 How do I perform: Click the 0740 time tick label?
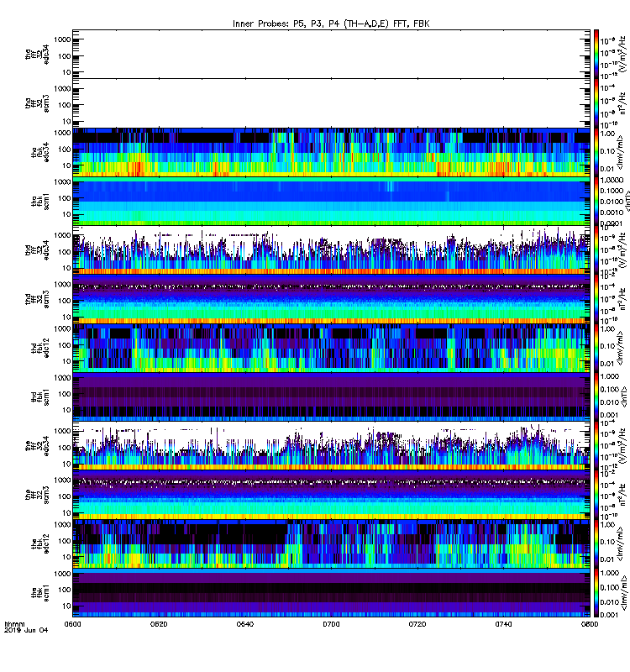pos(503,624)
